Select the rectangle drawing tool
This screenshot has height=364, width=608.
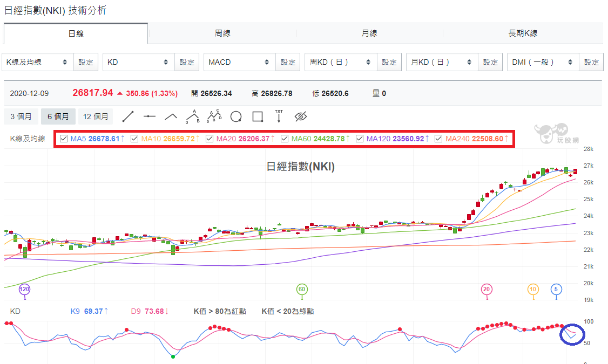pos(258,116)
